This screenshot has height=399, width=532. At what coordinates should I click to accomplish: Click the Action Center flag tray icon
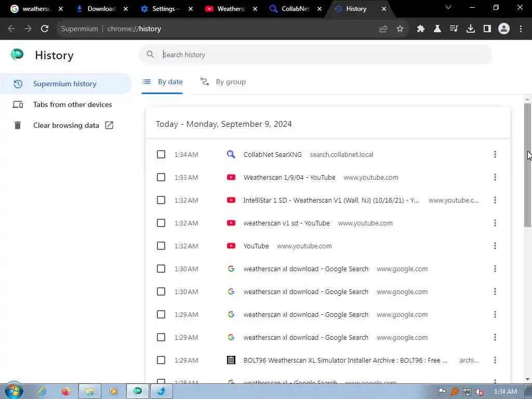(x=442, y=392)
